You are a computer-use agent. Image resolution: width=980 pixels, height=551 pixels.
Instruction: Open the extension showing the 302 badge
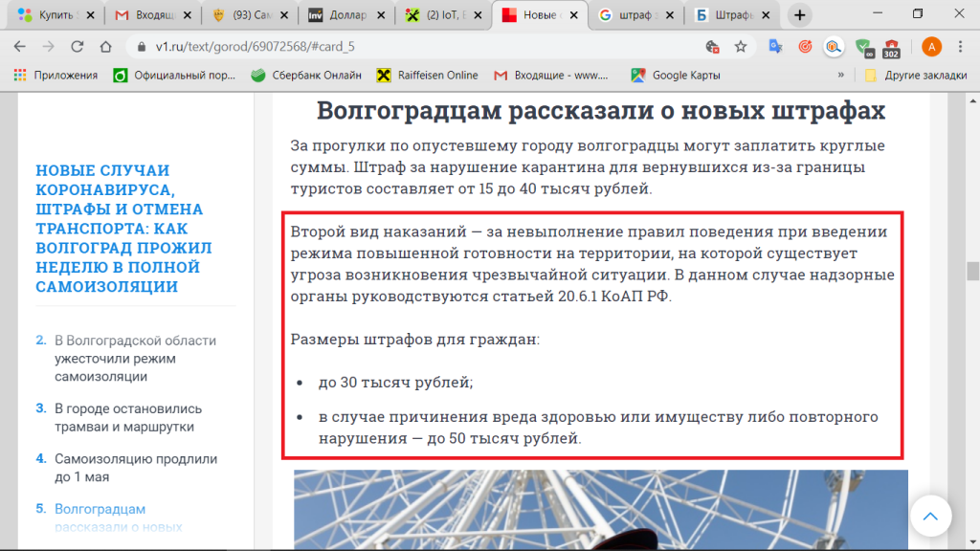pos(892,47)
